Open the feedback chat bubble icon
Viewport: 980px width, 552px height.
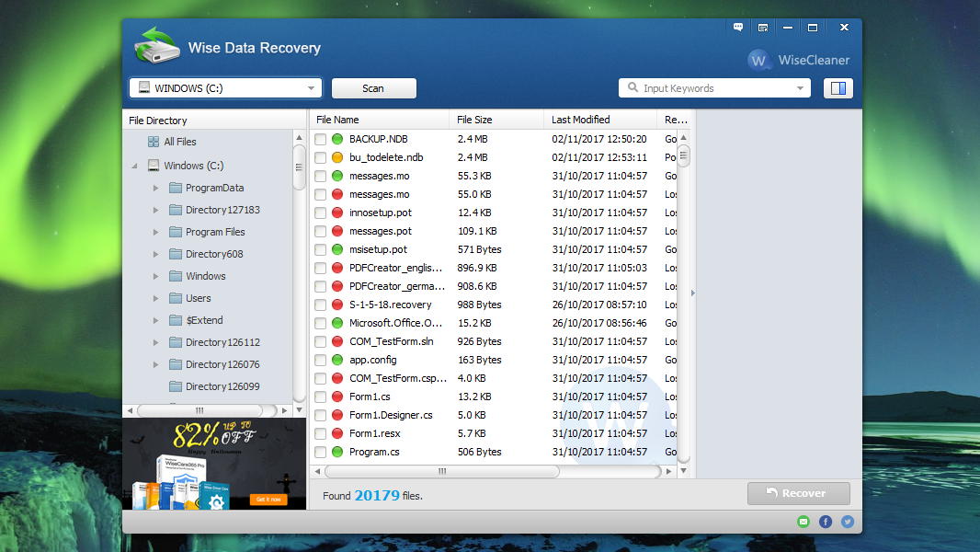(738, 27)
